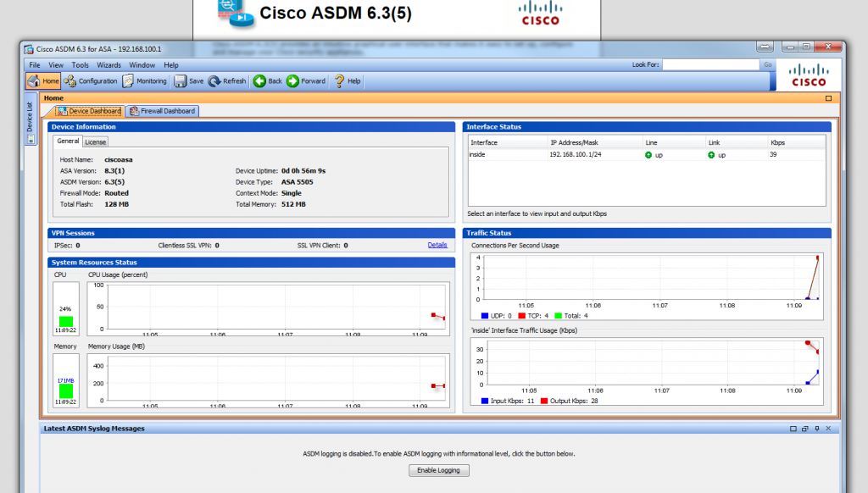The height and width of the screenshot is (493, 868).
Task: Refresh the ASDM data
Action: tap(227, 80)
